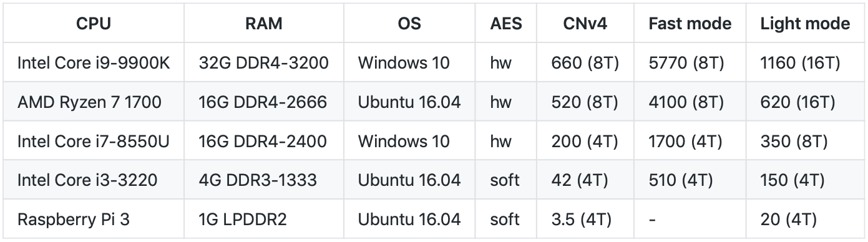The width and height of the screenshot is (868, 242).
Task: Click the 660 (8T) CNv4 value
Action: coord(585,63)
